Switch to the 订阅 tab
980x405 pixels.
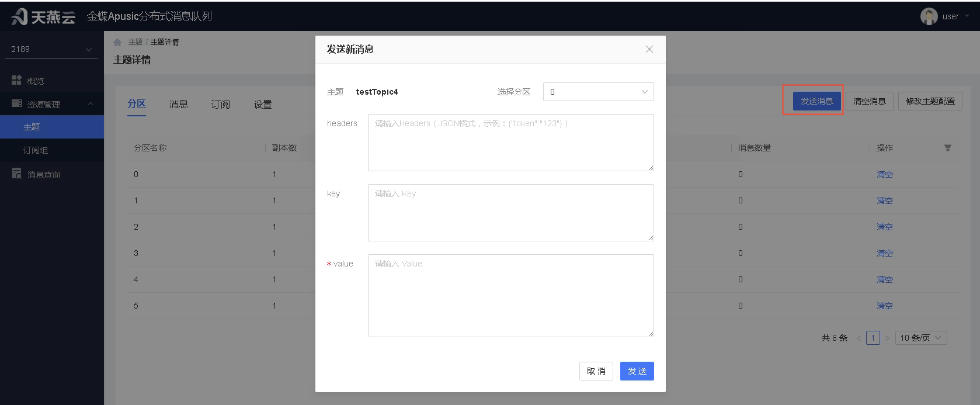220,104
